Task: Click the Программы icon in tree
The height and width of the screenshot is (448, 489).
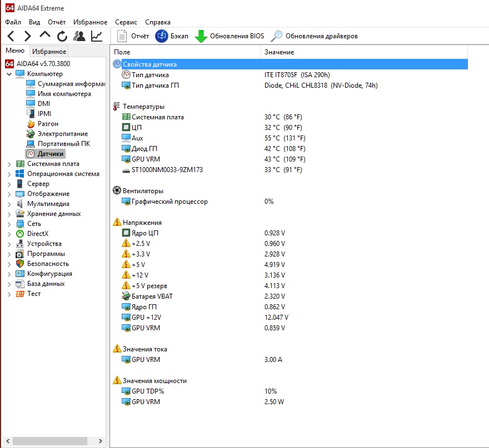Action: pyautogui.click(x=20, y=254)
